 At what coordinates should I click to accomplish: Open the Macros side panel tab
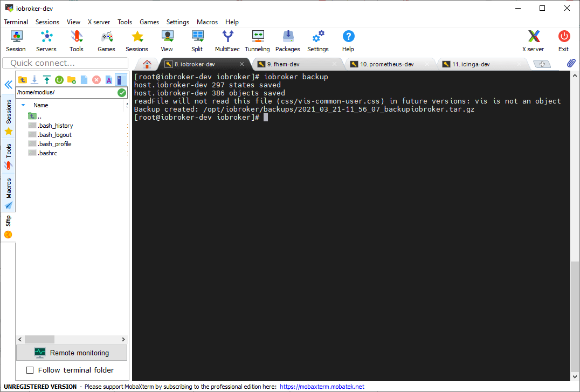[9, 193]
